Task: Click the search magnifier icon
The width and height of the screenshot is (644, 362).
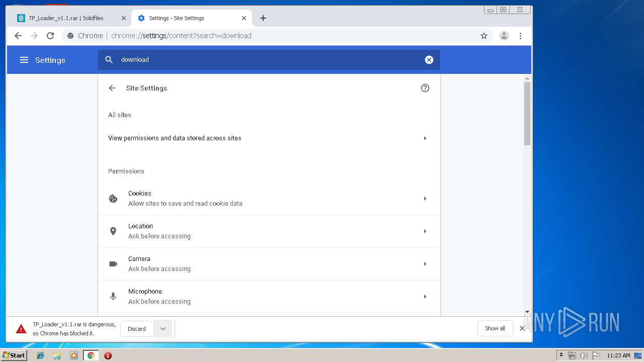Action: (109, 60)
